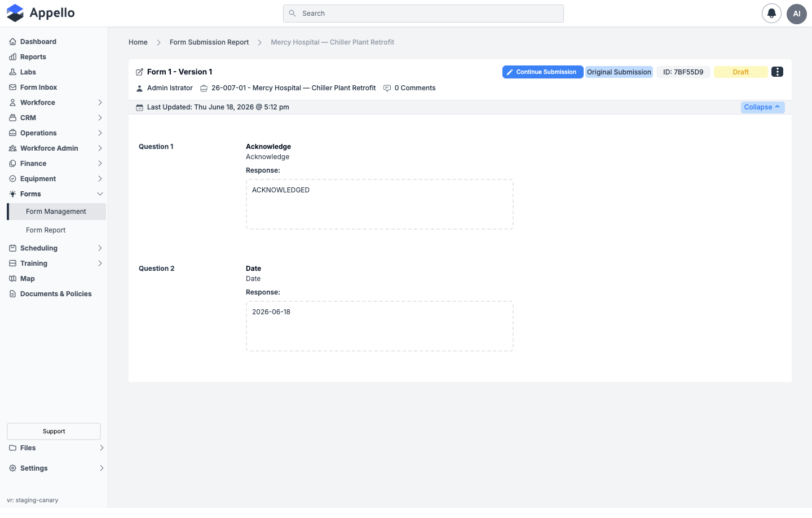Click the Labs flask icon
This screenshot has width=812, height=518.
pyautogui.click(x=12, y=72)
